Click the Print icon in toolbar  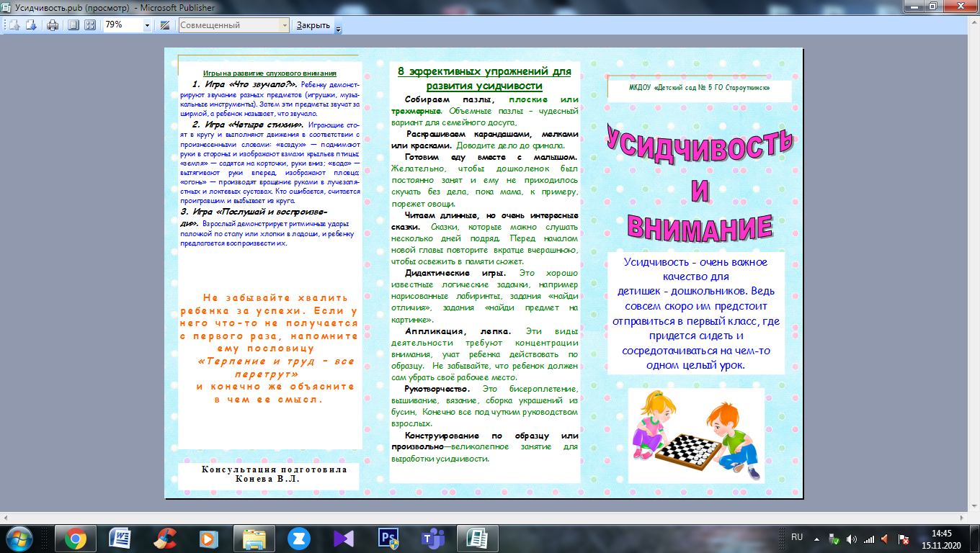(53, 25)
